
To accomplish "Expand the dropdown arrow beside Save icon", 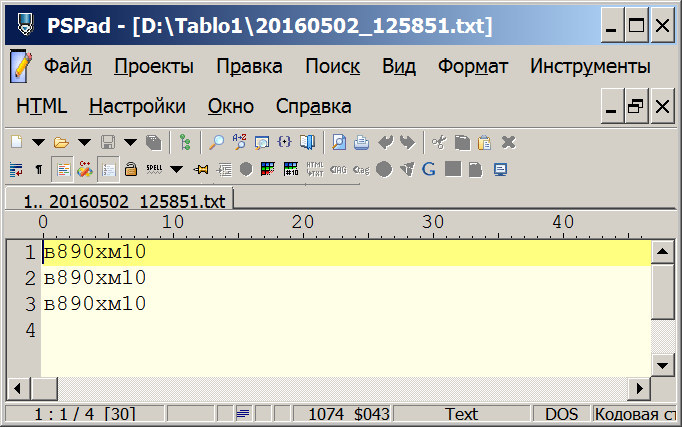I will pyautogui.click(x=130, y=142).
